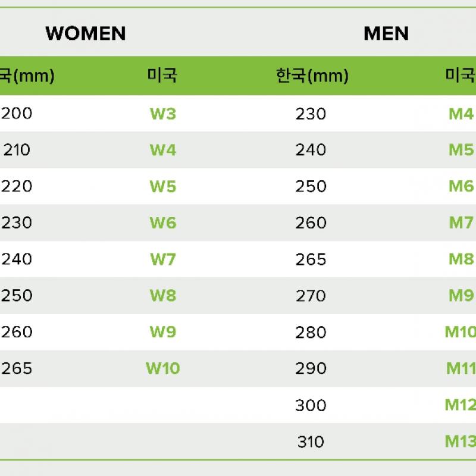This screenshot has height=476, width=476.
Task: Choose the M9 size cell
Action: (461, 296)
